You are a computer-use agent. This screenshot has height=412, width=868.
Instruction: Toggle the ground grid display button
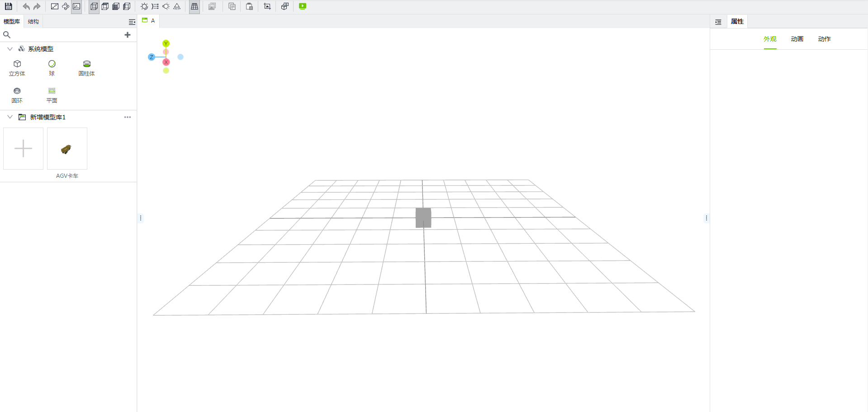[194, 6]
